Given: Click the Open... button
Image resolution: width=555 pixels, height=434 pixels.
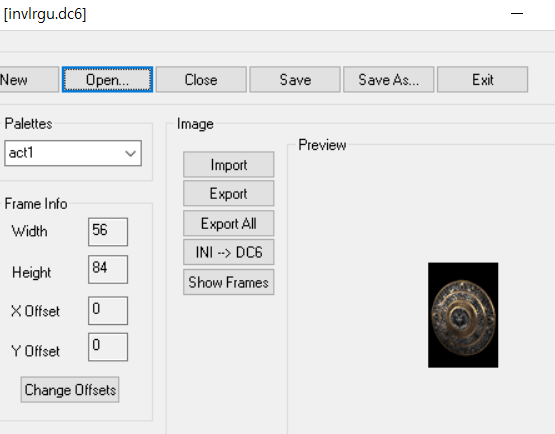Looking at the screenshot, I should click(x=108, y=80).
